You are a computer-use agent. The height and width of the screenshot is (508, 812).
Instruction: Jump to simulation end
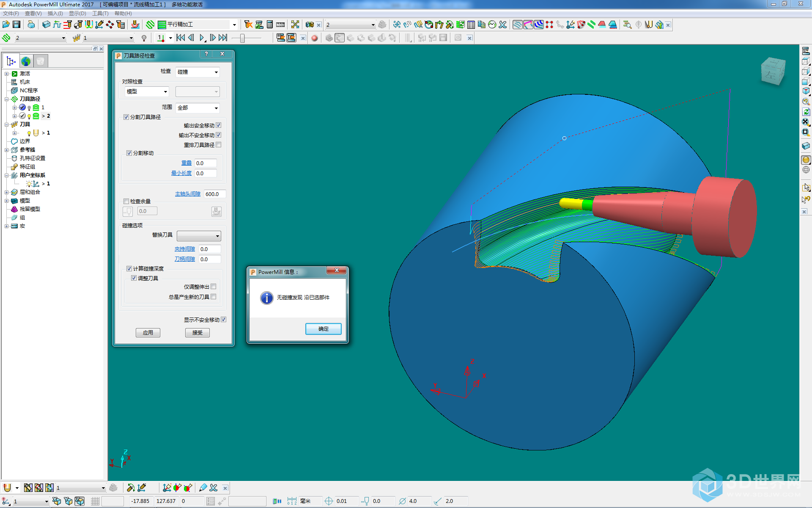(x=223, y=38)
